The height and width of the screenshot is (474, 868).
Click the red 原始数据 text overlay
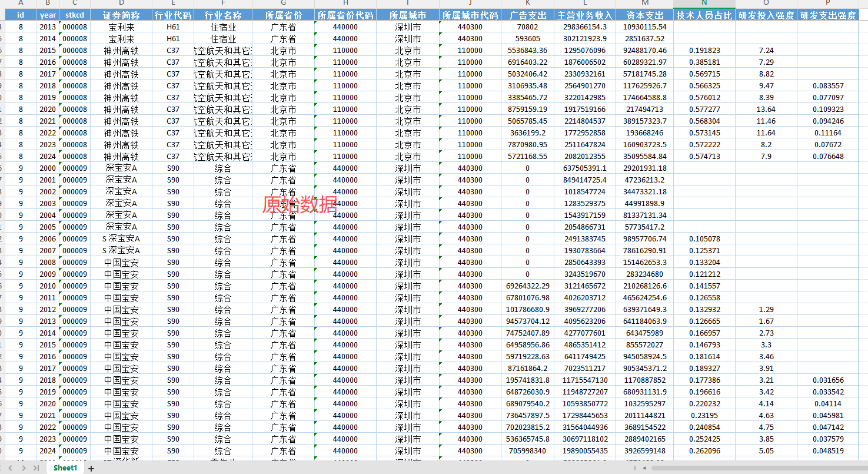(x=300, y=204)
